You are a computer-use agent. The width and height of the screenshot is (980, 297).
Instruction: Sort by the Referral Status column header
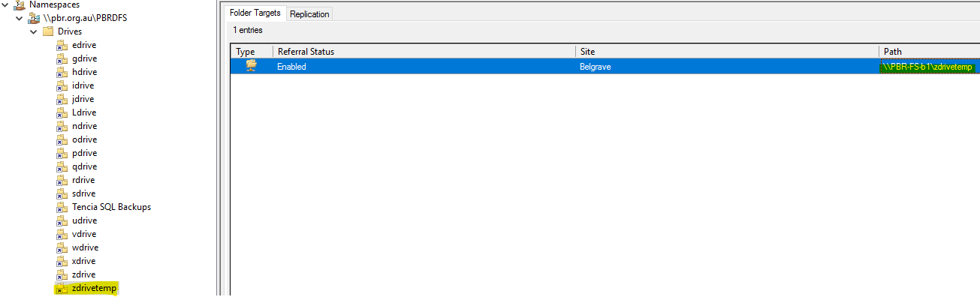pos(424,52)
